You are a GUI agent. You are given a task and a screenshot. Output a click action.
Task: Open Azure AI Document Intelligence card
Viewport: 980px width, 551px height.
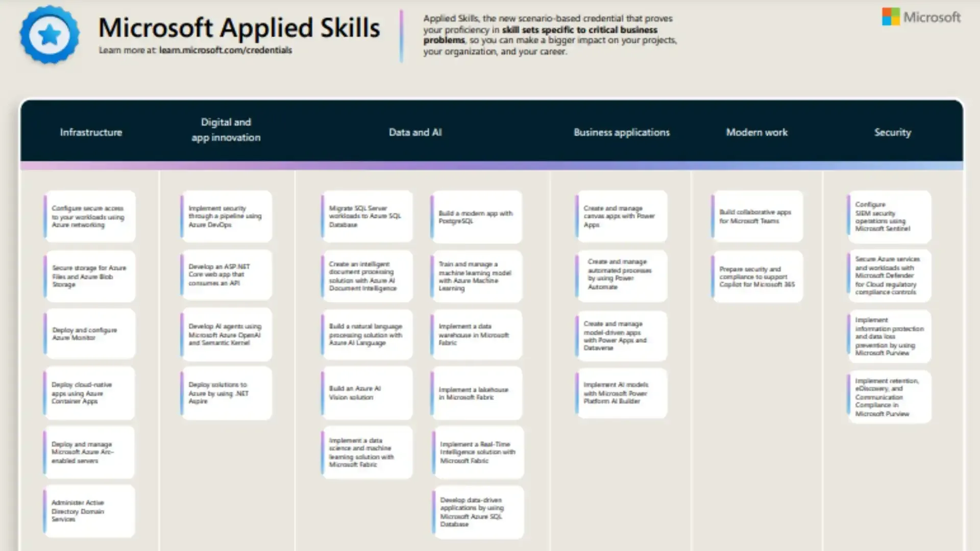click(x=366, y=276)
